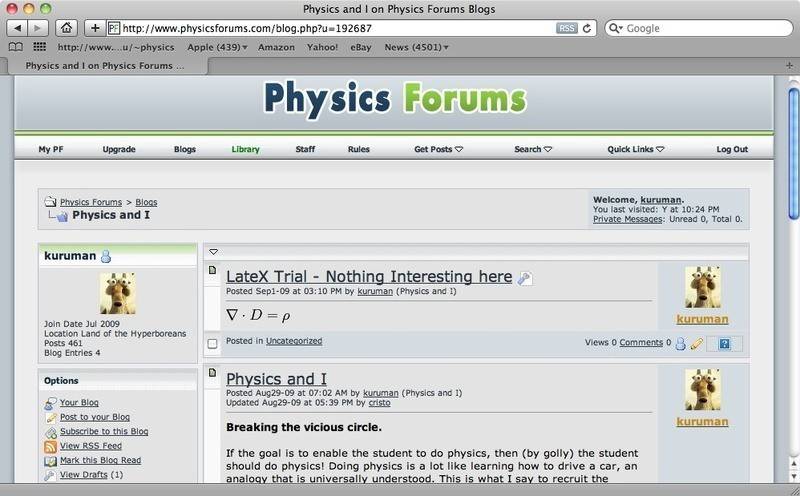Go forward with the browser forward arrow
Screen dimensions: 800x496
(38, 28)
